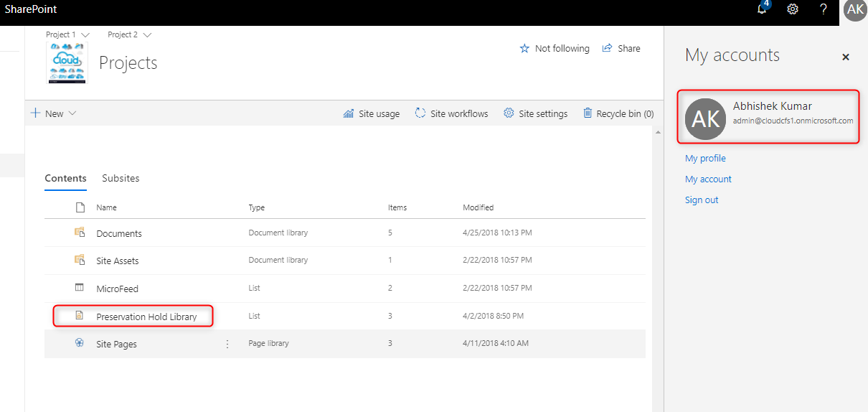Switch to the Subsites tab
The height and width of the screenshot is (412, 868).
(121, 178)
